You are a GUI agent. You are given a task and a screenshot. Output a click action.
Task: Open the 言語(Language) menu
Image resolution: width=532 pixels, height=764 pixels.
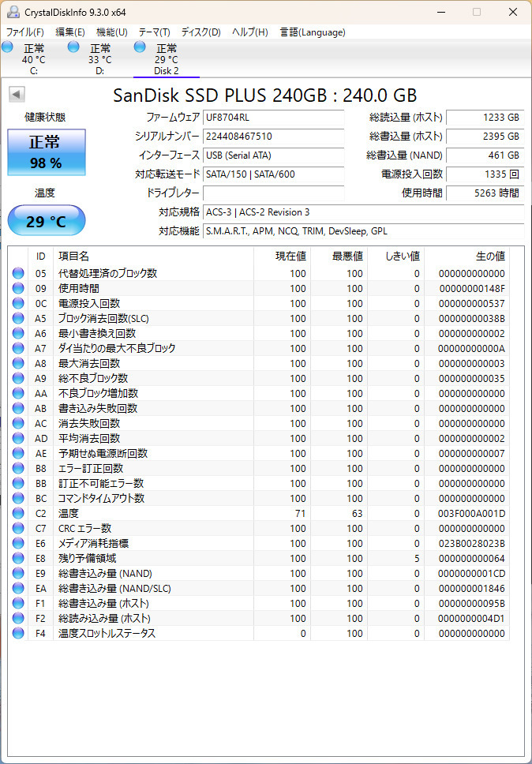tap(313, 32)
